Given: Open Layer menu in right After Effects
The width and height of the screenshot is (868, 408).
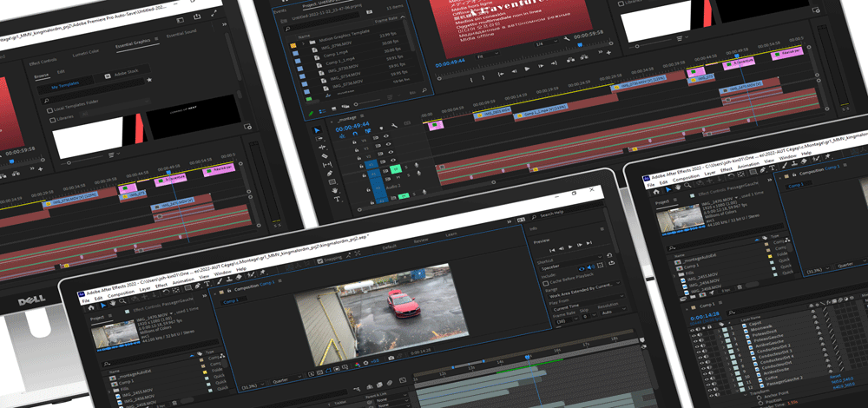Looking at the screenshot, I should tap(709, 173).
